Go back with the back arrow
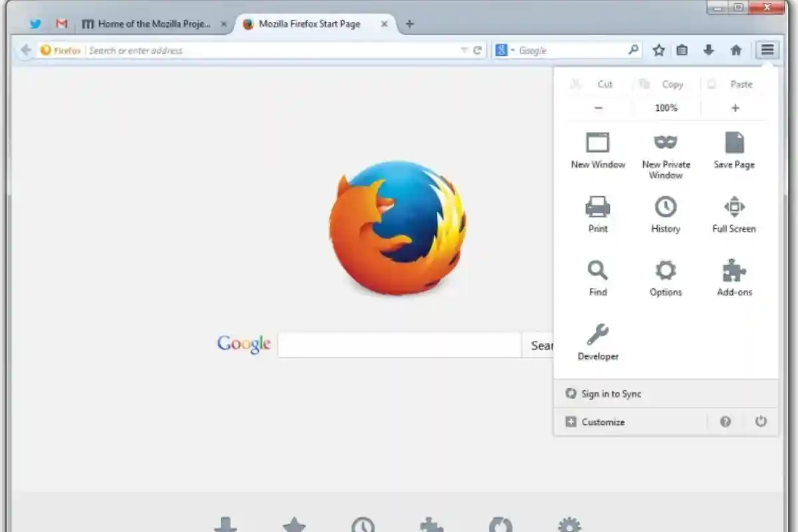 coord(25,50)
